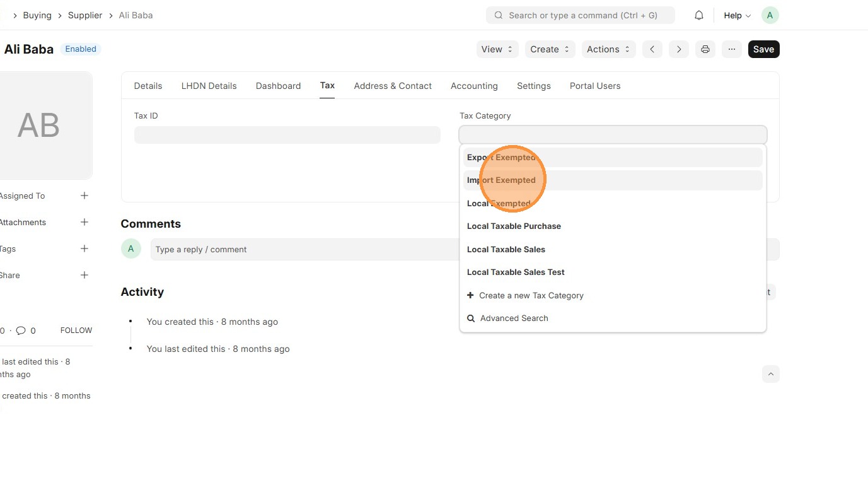
Task: Click the Ali Baba page title
Action: pyautogui.click(x=29, y=49)
